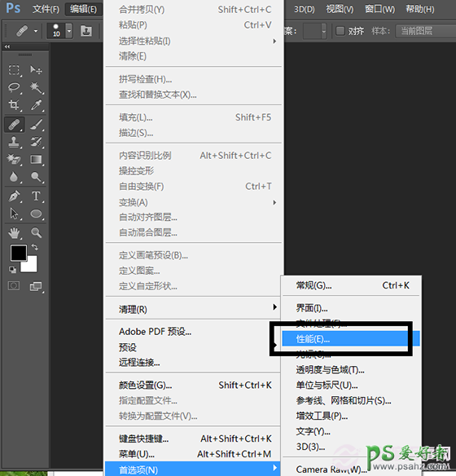Click the black foreground color swatch
456x476 pixels.
pyautogui.click(x=19, y=253)
